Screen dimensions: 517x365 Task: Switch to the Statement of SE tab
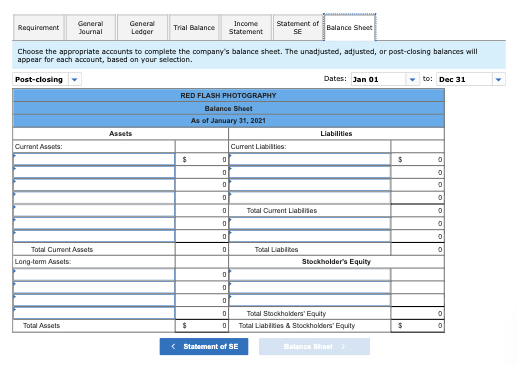[x=298, y=28]
